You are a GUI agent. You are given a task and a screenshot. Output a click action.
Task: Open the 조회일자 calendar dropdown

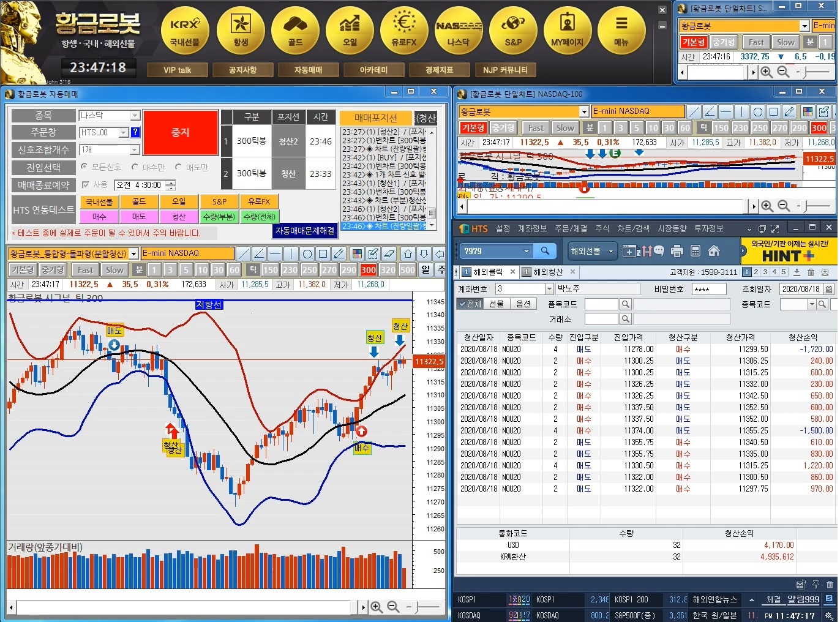(x=828, y=289)
